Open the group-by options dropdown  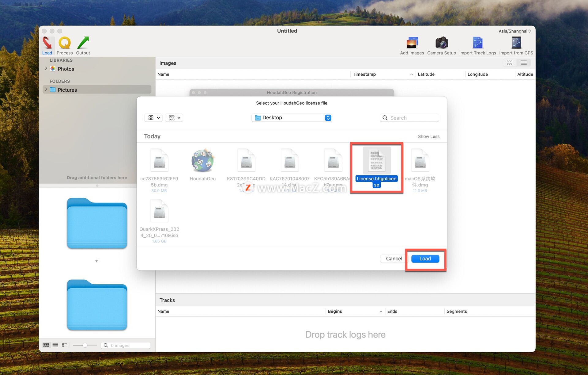[x=174, y=118]
